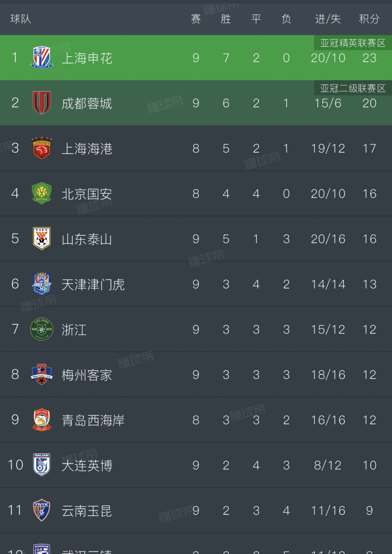Click the Chengdu Rongcheng team logo

[41, 104]
